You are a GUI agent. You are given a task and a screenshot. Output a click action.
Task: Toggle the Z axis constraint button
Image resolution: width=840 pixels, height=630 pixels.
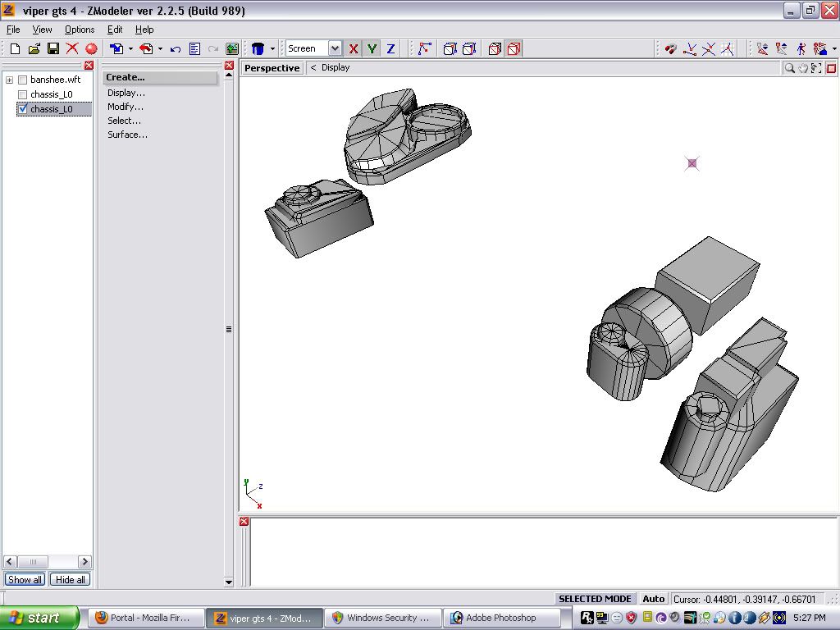390,49
